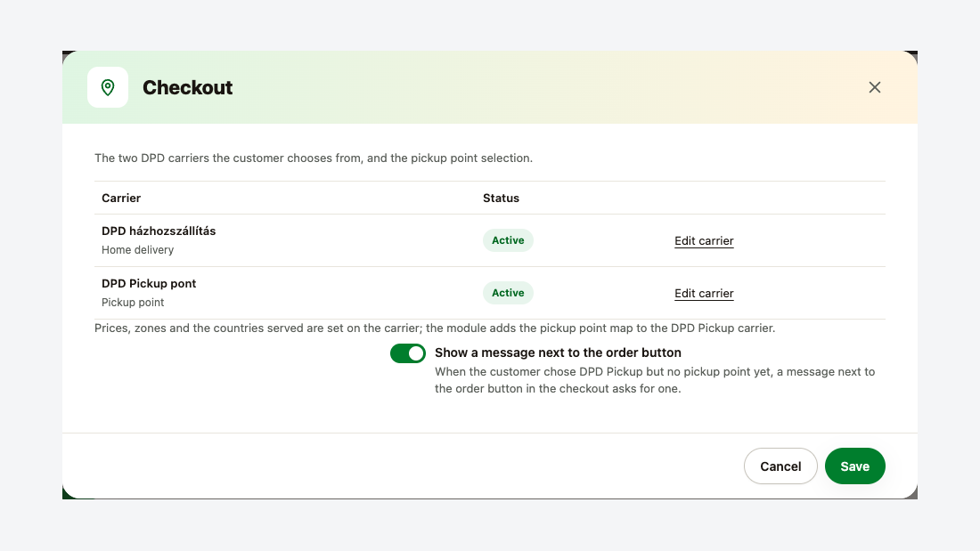Click the Status column header
Screen dimensions: 980x551
pyautogui.click(x=501, y=198)
